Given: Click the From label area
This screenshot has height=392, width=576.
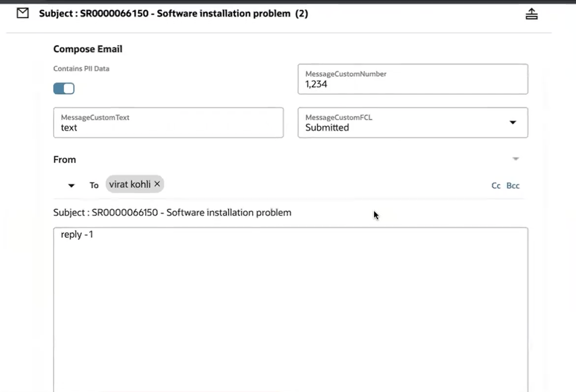Looking at the screenshot, I should [x=65, y=159].
